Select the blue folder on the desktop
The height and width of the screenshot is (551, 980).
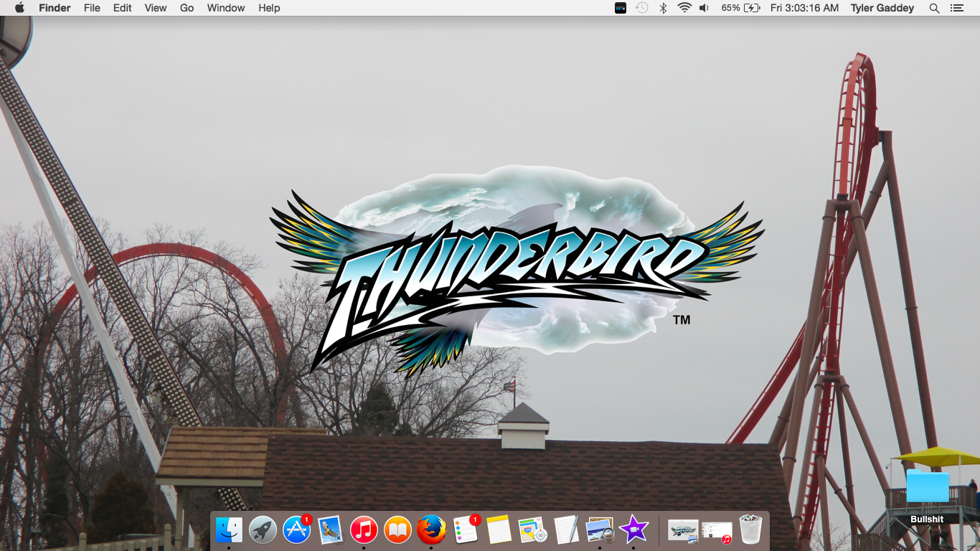(927, 487)
